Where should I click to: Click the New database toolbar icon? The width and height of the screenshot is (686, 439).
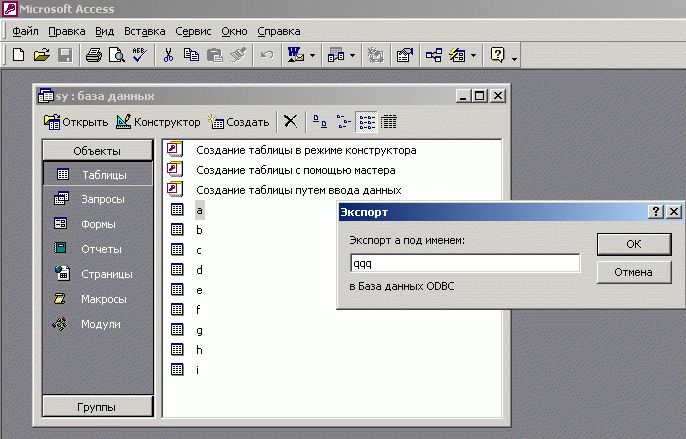pos(18,55)
